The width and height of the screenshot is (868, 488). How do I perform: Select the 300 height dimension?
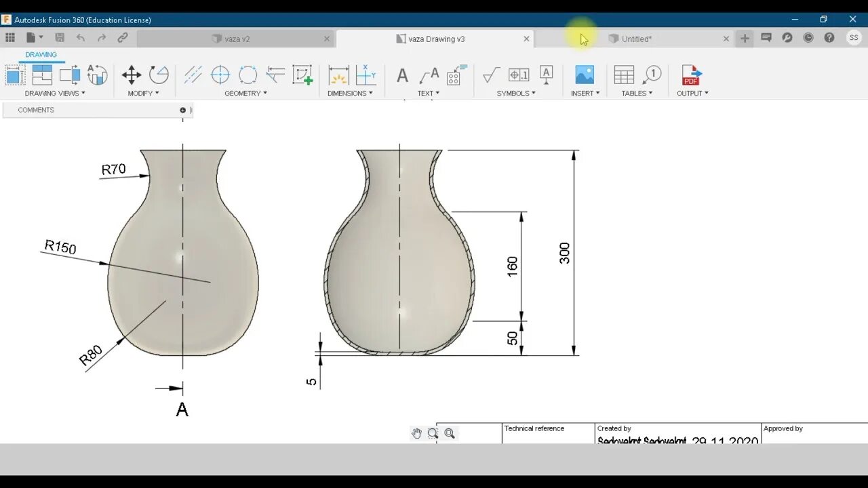click(x=565, y=253)
